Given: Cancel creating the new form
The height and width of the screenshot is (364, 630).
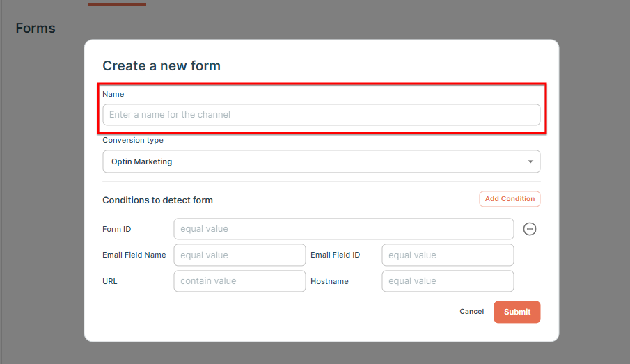Looking at the screenshot, I should tap(472, 311).
